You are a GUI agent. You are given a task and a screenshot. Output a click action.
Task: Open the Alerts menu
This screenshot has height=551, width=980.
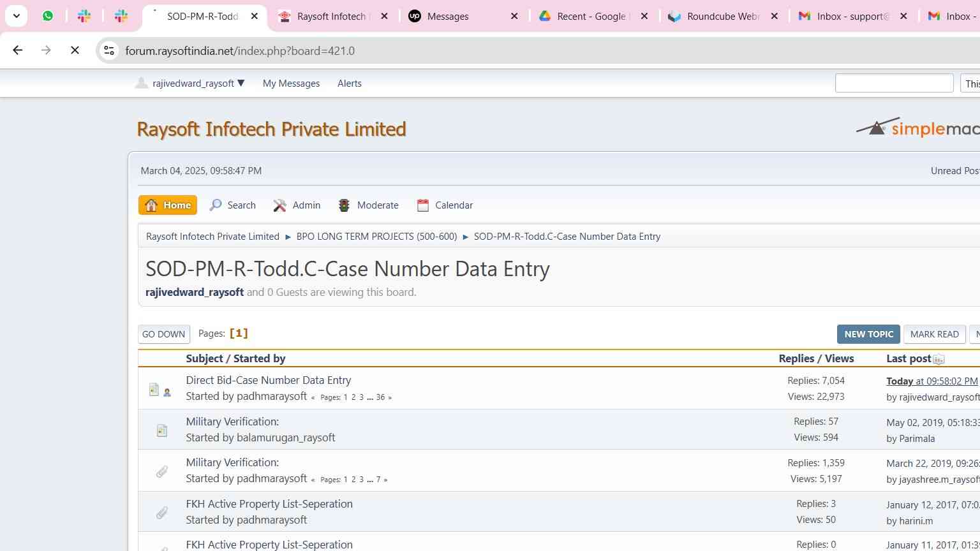coord(349,84)
